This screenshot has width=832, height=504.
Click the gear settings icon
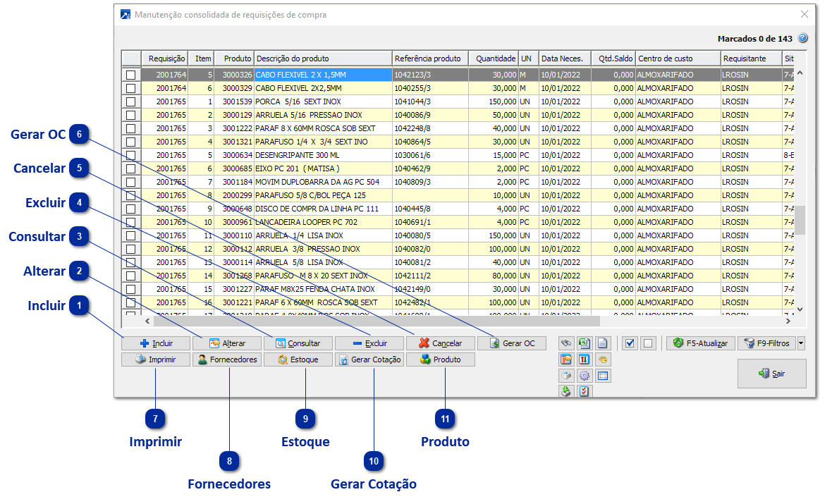pyautogui.click(x=584, y=376)
